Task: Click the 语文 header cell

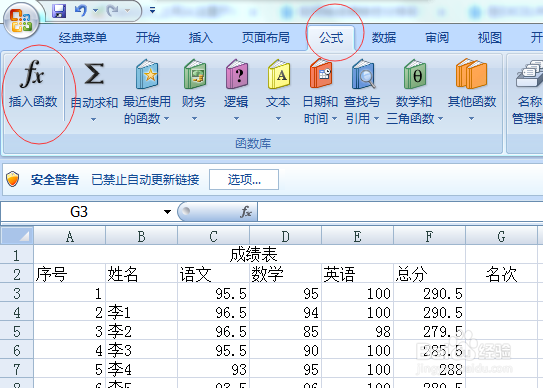Action: click(x=213, y=274)
